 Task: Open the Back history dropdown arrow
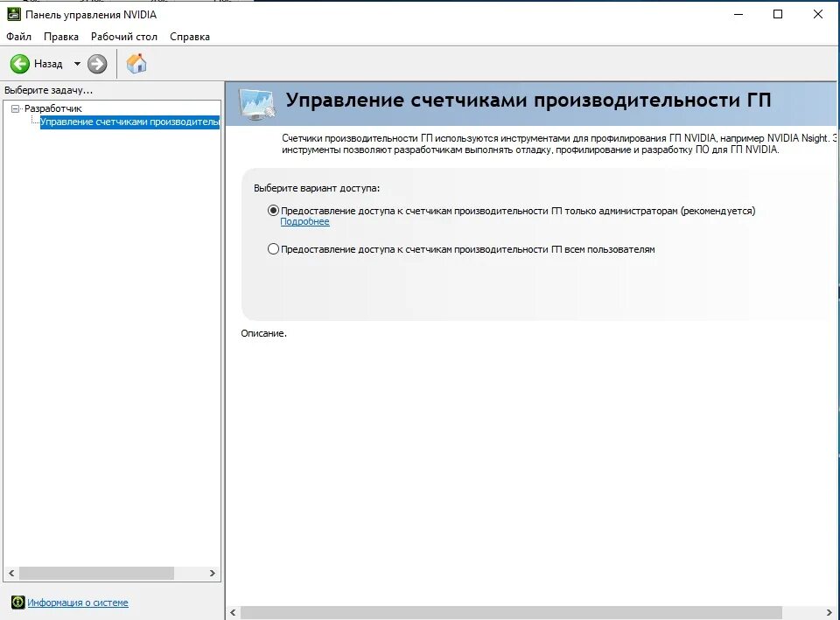[77, 64]
